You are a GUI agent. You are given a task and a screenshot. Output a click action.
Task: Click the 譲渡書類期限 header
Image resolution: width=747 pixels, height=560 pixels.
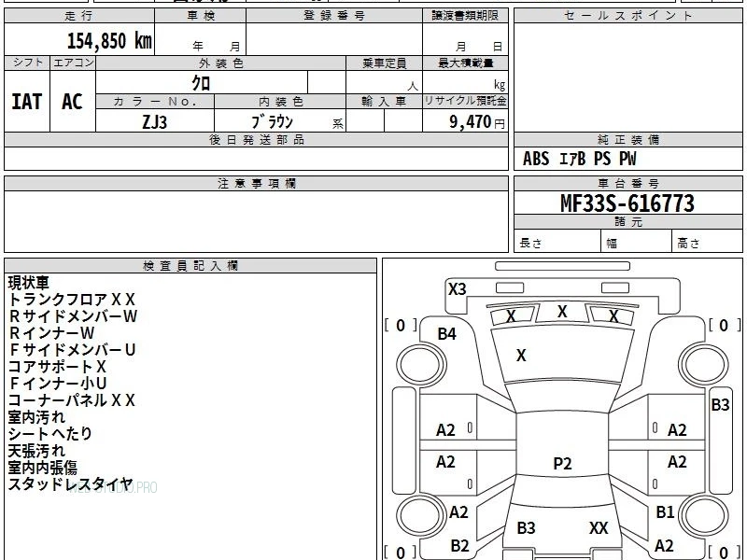point(465,16)
